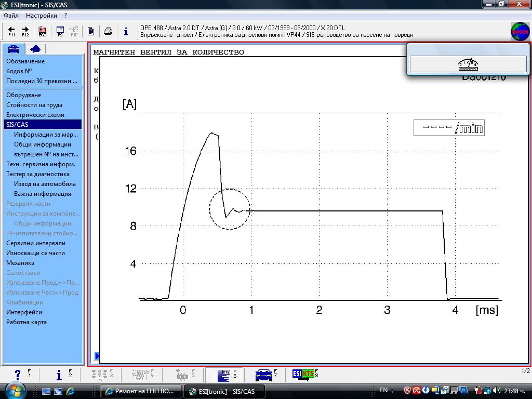Open the Настройки menu
The image size is (532, 399).
(42, 16)
